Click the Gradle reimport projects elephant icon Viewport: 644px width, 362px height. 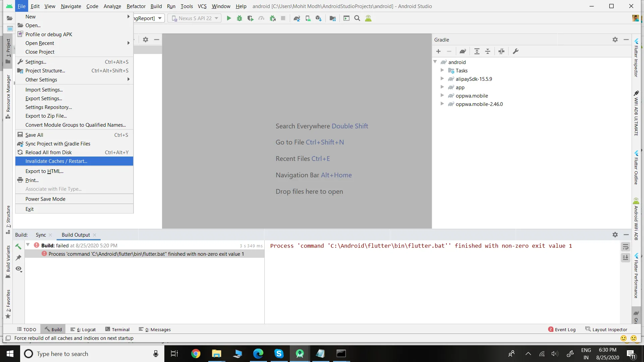coord(463,51)
